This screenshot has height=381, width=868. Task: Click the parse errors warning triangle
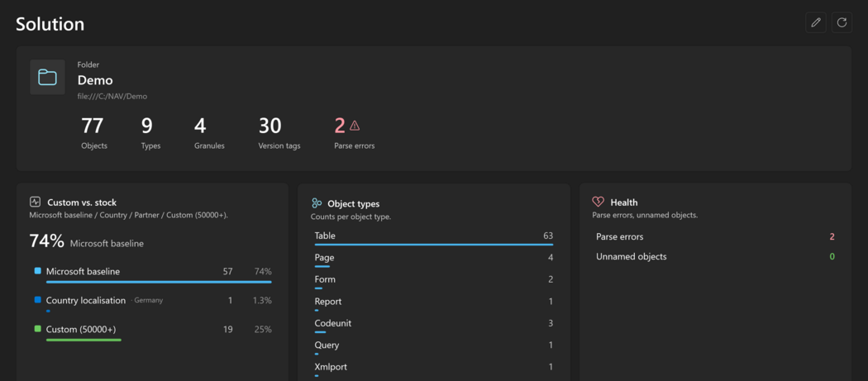click(x=355, y=126)
